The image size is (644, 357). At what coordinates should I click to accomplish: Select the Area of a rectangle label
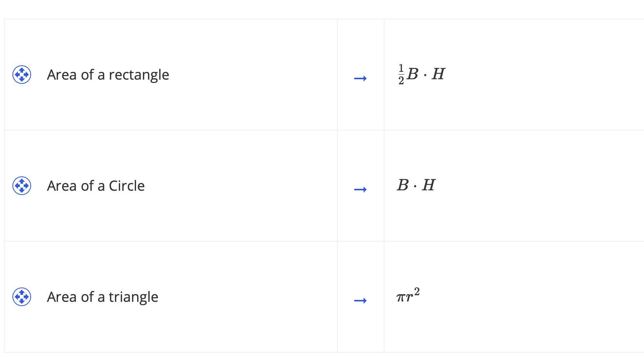click(x=108, y=75)
